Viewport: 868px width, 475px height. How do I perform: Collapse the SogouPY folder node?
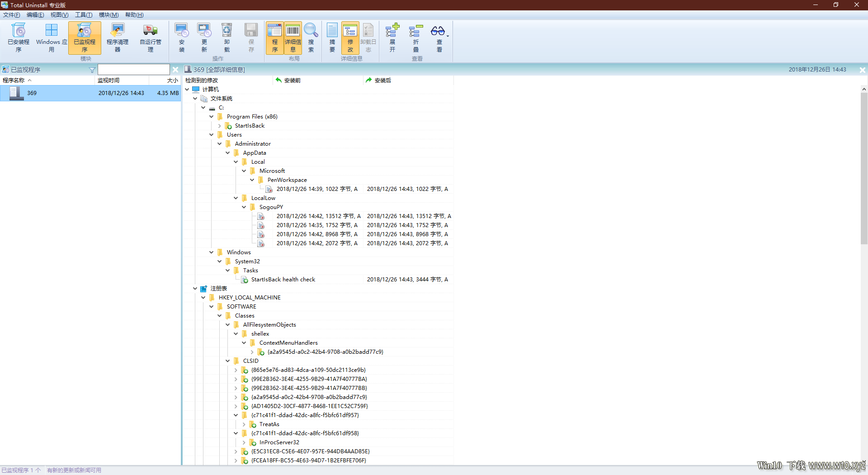coord(244,207)
